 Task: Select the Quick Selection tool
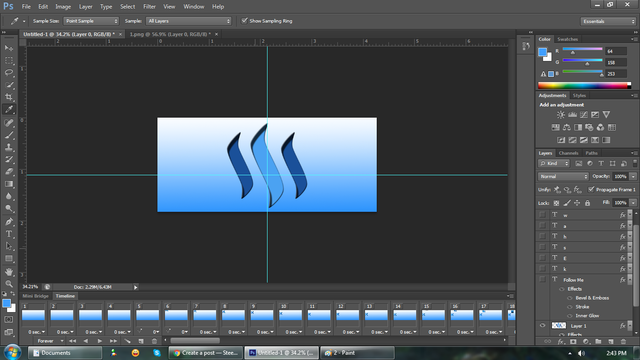pos(9,85)
